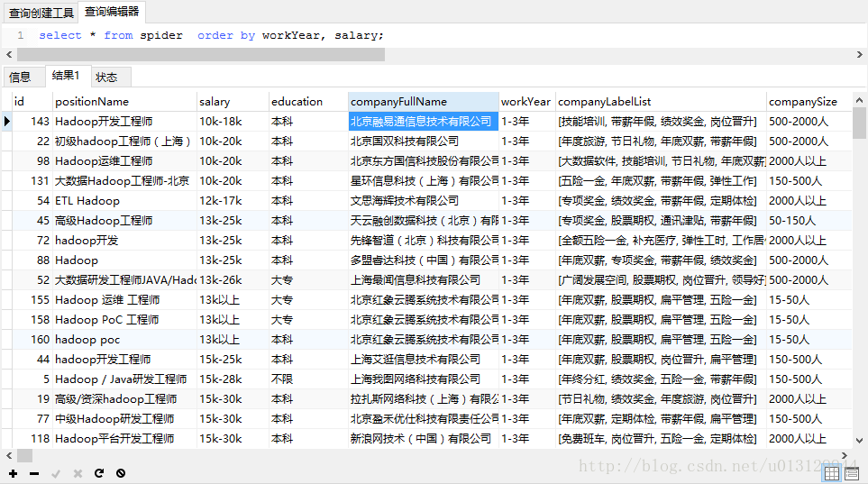Delete record using the minus icon
This screenshot has width=868, height=484.
click(34, 473)
